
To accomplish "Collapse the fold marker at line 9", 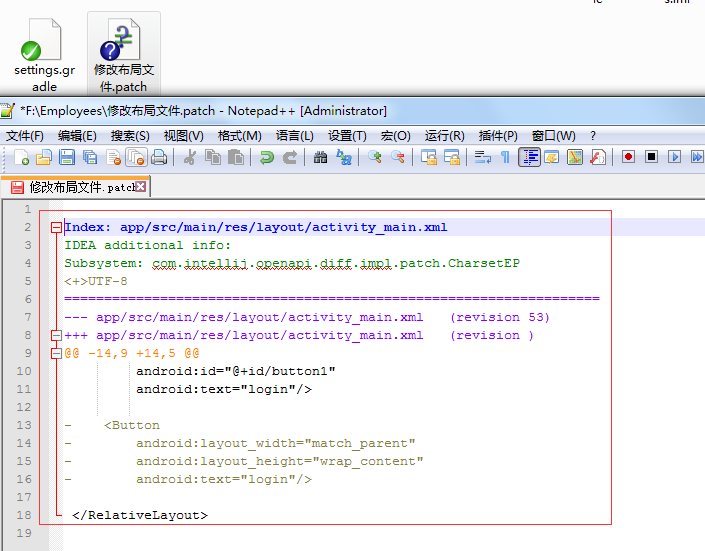I will tap(56, 354).
